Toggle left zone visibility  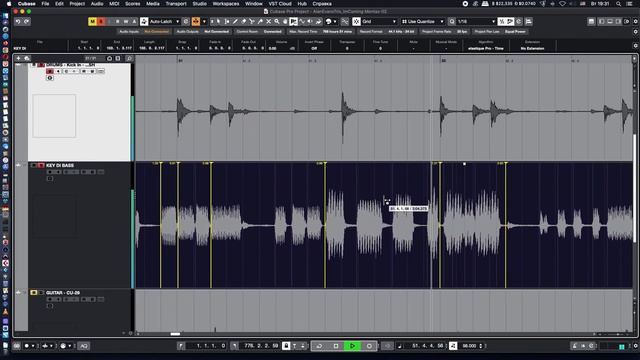coord(601,21)
